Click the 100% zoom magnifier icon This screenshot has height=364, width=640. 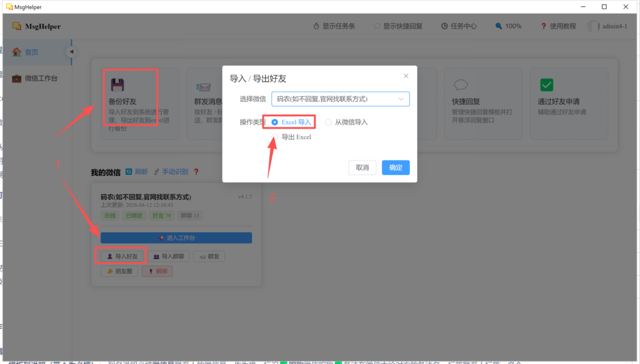coord(498,26)
